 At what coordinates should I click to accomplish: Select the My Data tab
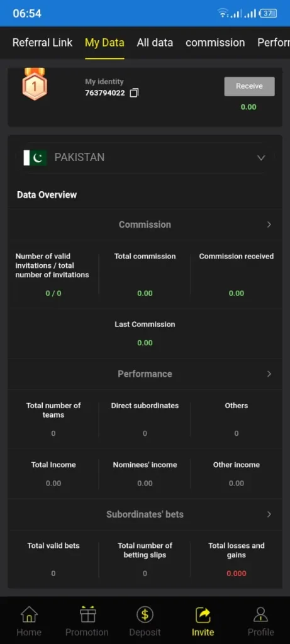105,43
